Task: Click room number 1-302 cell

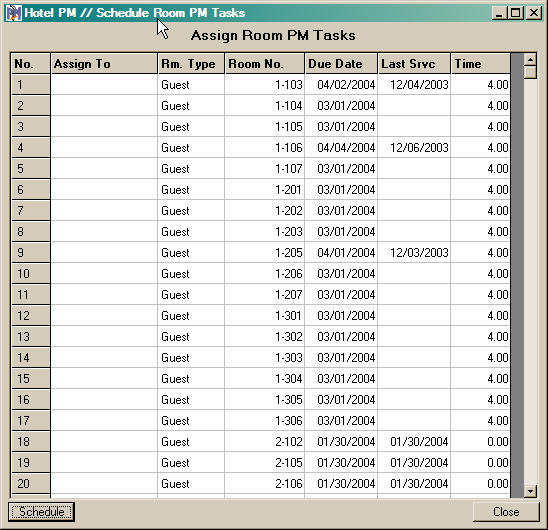Action: (x=265, y=336)
